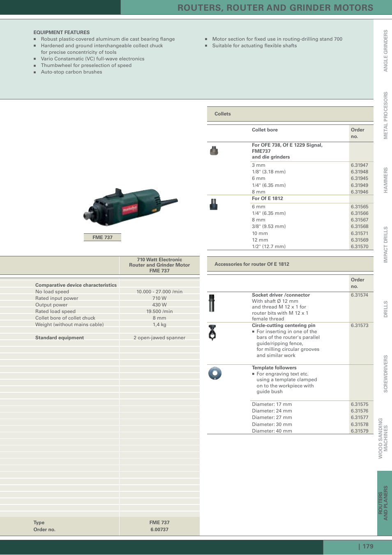Click order number 6.31947 for 3 mm collet
The width and height of the screenshot is (392, 555).
coord(360,165)
